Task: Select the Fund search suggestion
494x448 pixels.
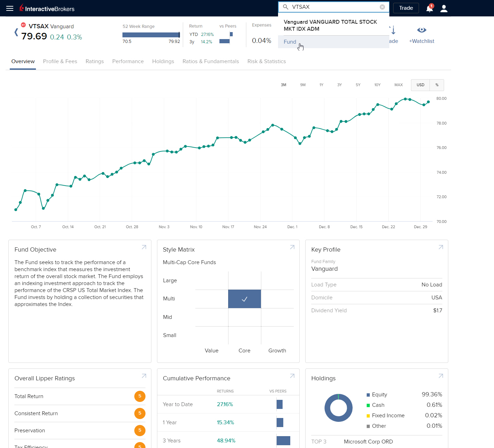Action: 334,42
